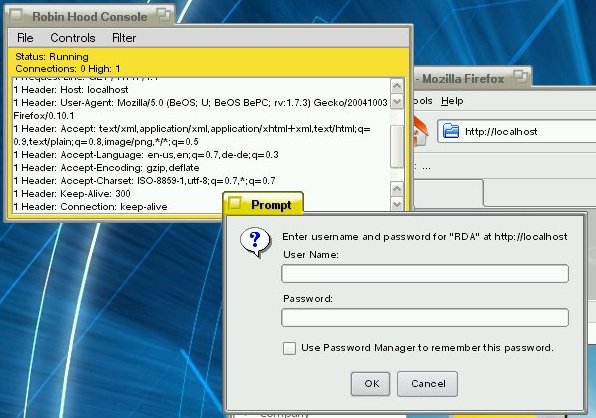Click the console lower scroll-up arrow
Image resolution: width=596 pixels, height=418 pixels.
397,189
